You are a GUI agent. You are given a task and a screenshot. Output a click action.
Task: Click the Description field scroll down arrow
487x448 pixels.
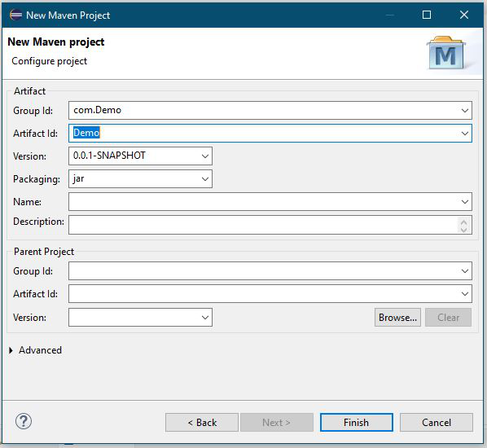[x=464, y=230]
